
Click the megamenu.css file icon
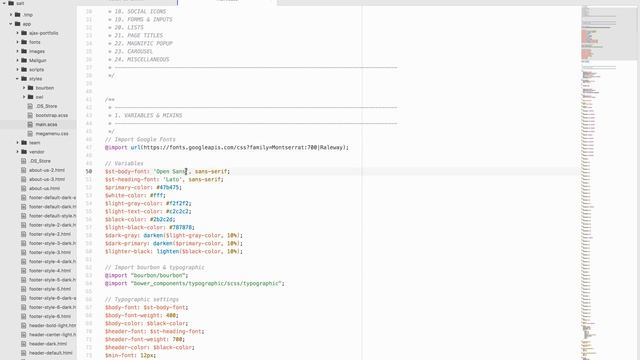coord(30,133)
